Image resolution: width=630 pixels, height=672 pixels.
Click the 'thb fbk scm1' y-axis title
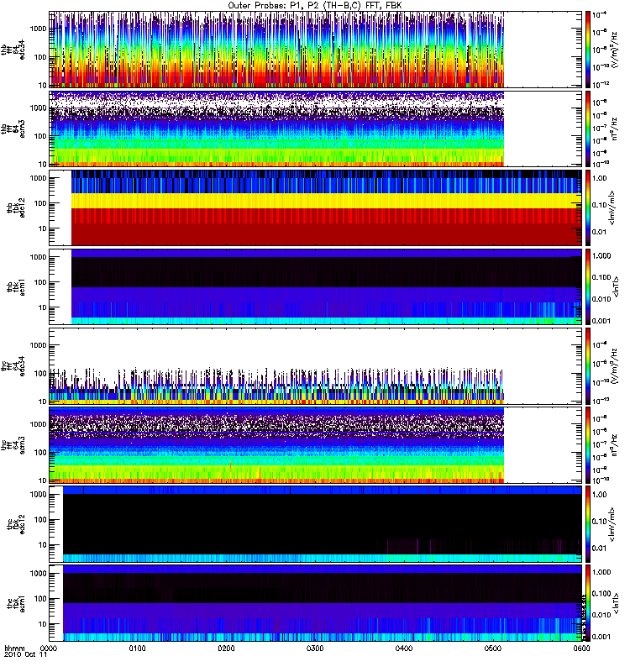(16, 286)
